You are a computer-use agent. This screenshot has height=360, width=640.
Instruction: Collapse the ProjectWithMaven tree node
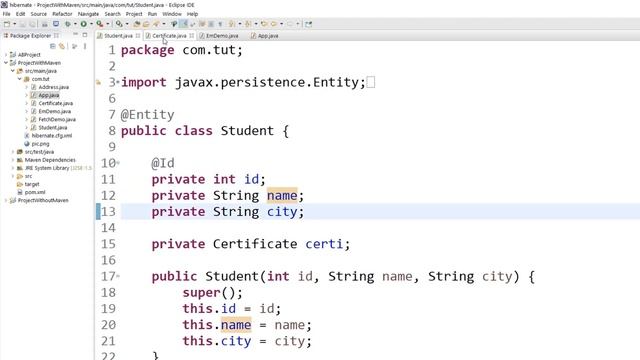pyautogui.click(x=6, y=62)
